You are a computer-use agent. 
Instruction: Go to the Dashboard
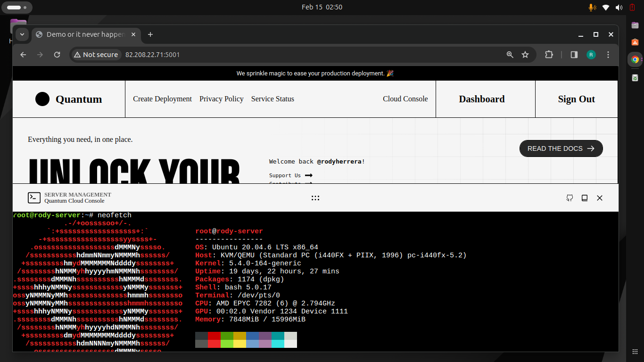click(482, 99)
